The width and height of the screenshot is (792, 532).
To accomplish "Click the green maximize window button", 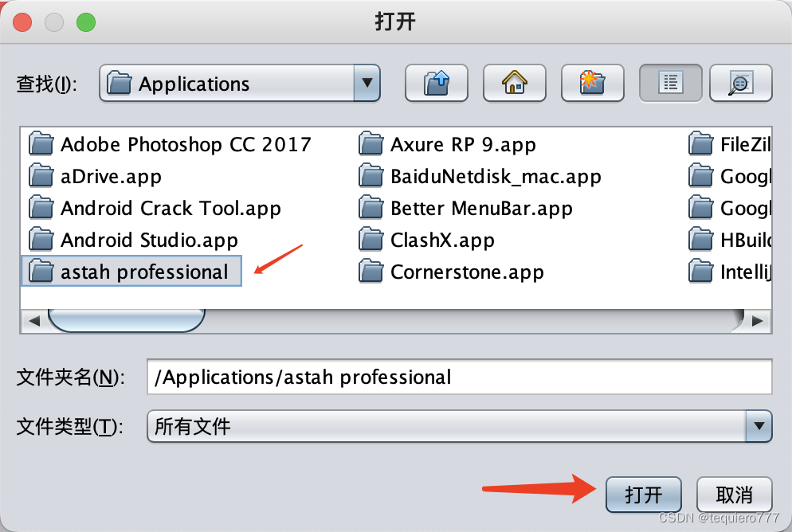I will 86,22.
